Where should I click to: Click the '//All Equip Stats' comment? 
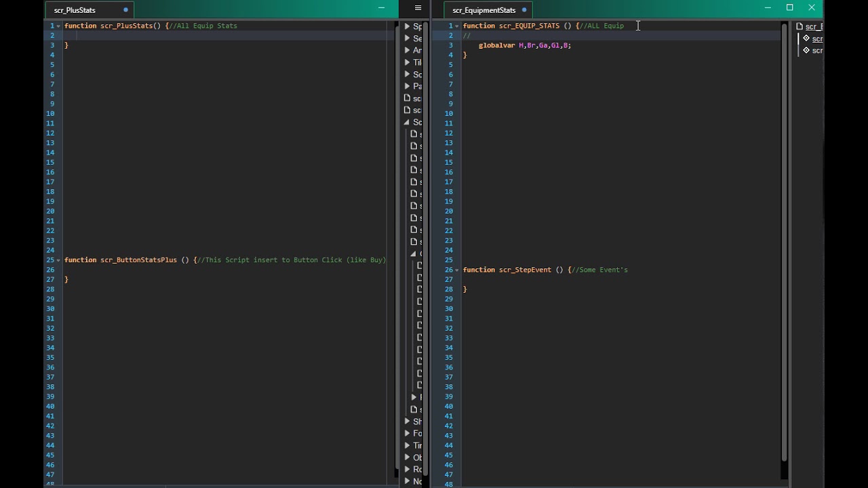(x=203, y=26)
